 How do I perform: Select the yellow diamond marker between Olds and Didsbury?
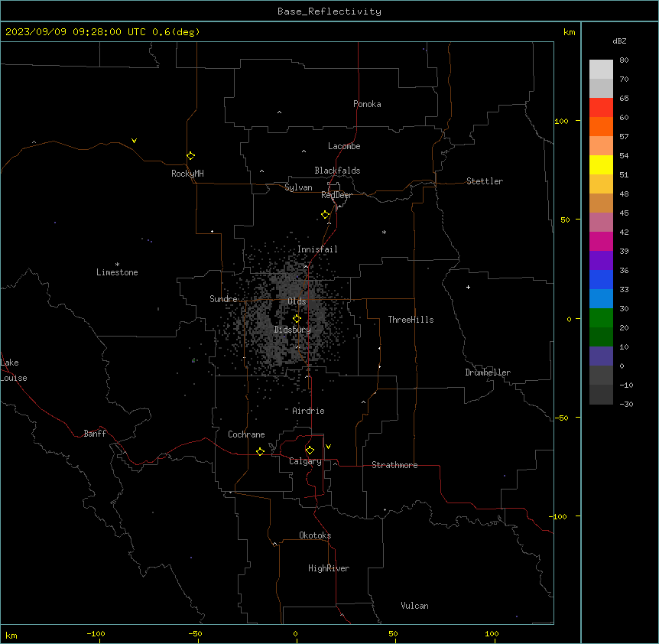coord(297,319)
